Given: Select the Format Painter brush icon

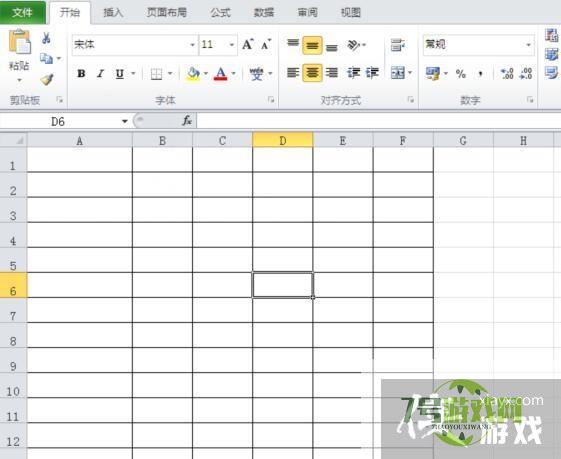Looking at the screenshot, I should [x=47, y=79].
